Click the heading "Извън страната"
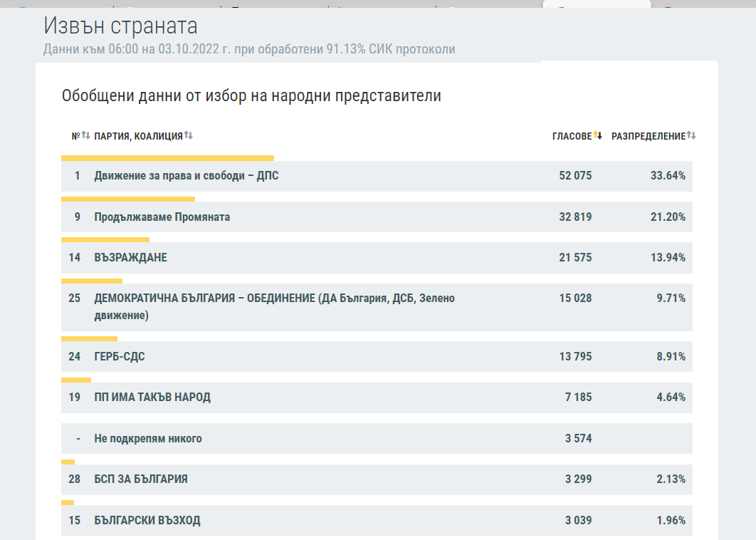756x540 pixels. click(x=120, y=26)
